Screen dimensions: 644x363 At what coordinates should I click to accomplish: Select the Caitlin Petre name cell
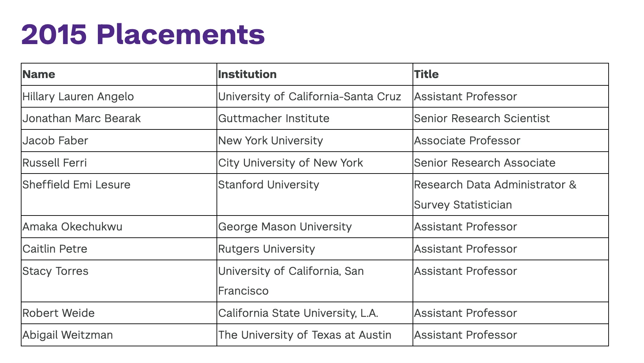click(55, 249)
